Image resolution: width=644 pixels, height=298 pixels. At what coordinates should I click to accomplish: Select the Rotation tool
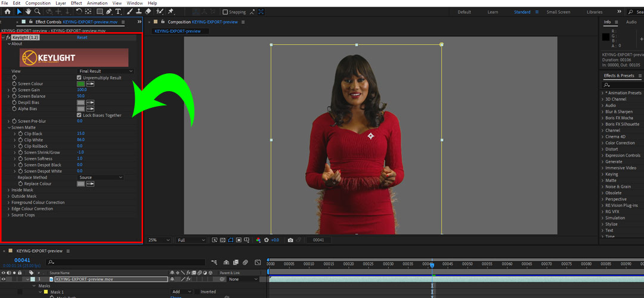79,11
